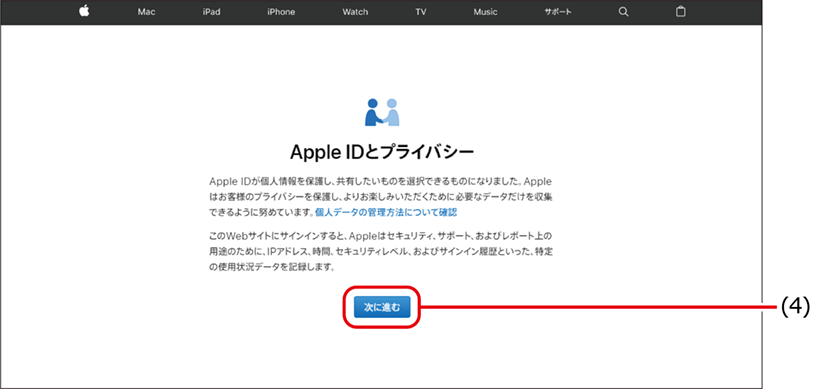
Task: Click the 次に進む button
Action: 382,307
